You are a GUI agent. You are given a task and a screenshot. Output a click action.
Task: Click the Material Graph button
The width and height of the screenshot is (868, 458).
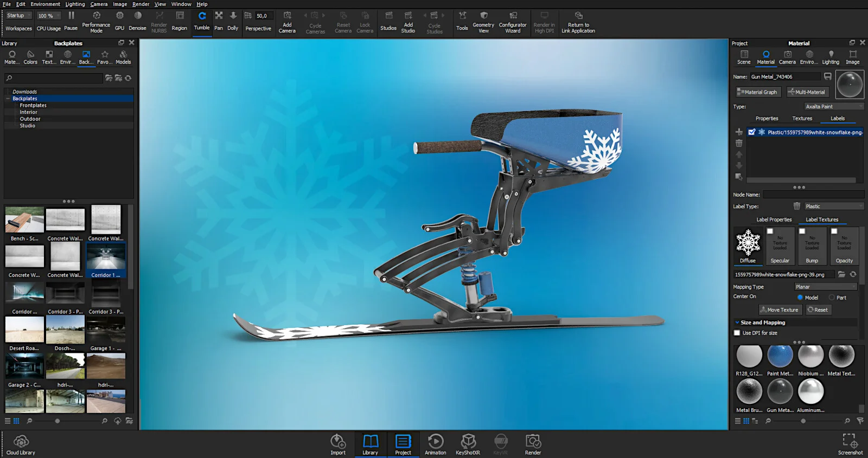point(758,92)
